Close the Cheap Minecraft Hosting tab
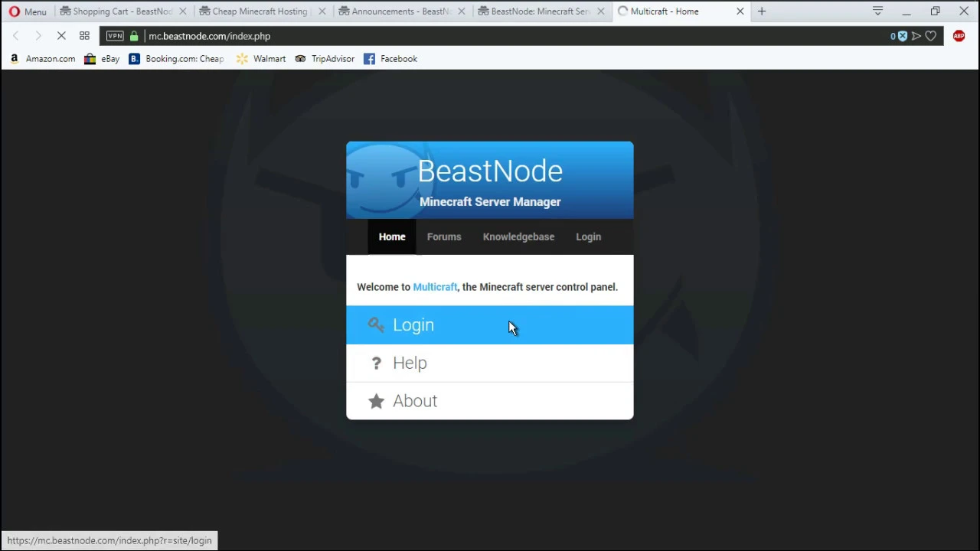Viewport: 980px width, 551px height. [322, 11]
